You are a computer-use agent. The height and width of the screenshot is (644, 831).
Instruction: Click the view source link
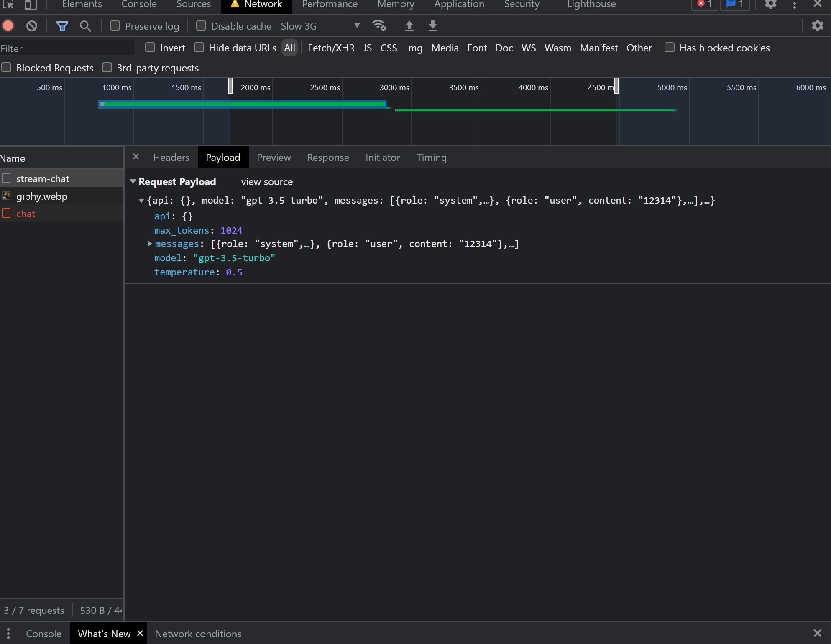pos(267,182)
